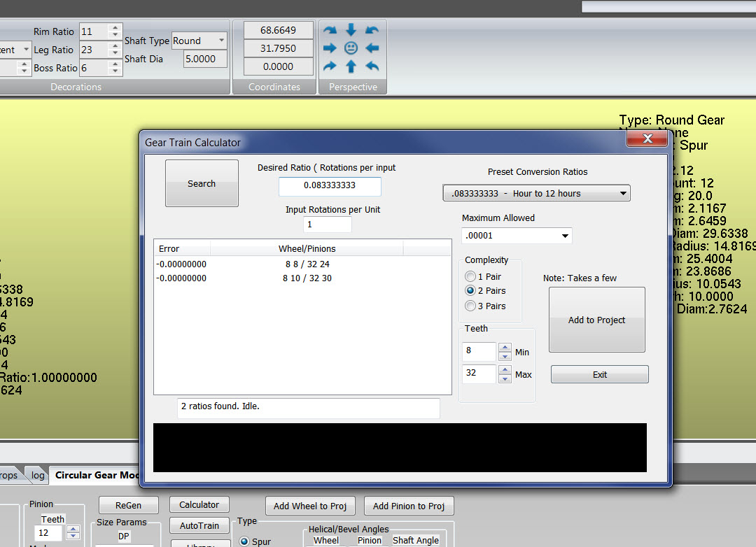Open the Preset Conversion Ratios dropdown
Image resolution: width=756 pixels, height=547 pixels.
coord(536,193)
